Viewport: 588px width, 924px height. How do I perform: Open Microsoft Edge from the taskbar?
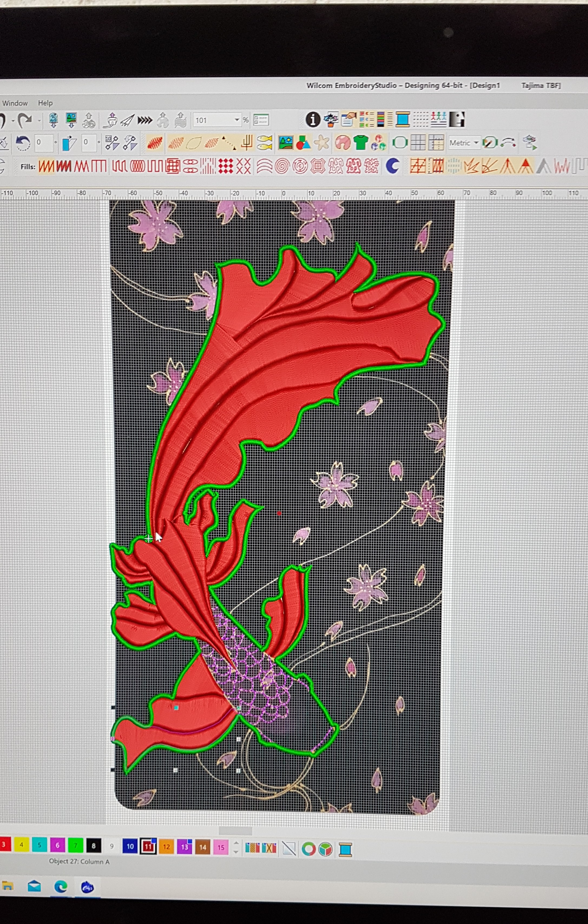[x=61, y=887]
